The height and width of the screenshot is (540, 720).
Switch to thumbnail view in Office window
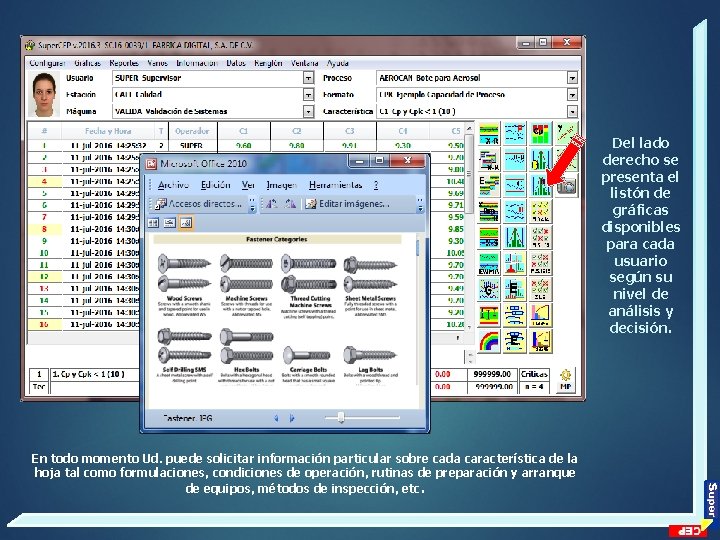[x=153, y=223]
